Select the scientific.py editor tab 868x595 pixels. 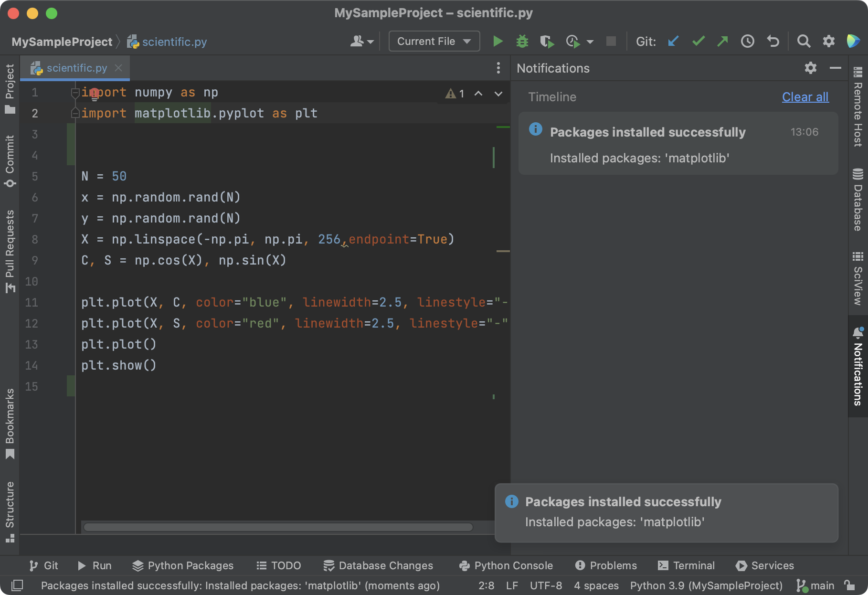(x=76, y=68)
